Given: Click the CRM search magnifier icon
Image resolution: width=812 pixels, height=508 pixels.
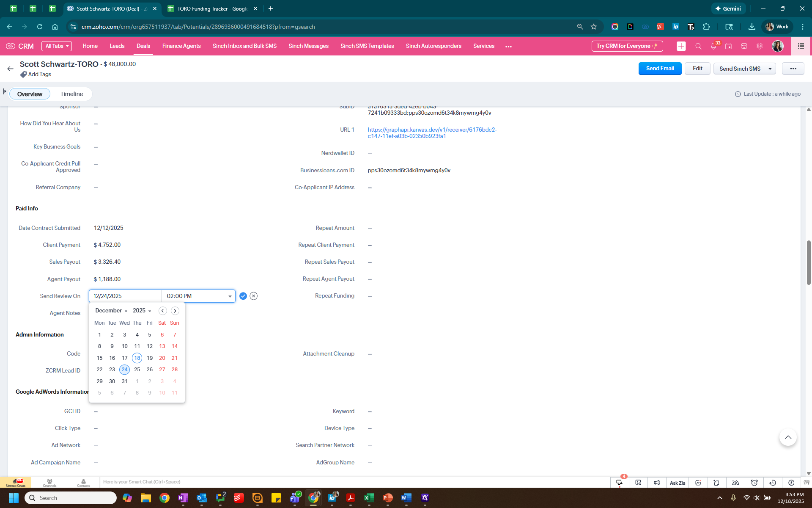Looking at the screenshot, I should pos(698,46).
